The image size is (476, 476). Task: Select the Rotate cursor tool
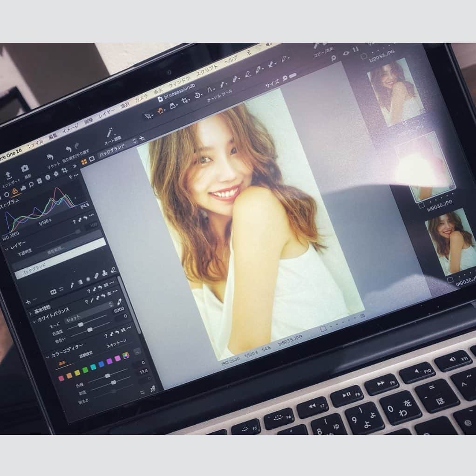tap(198, 95)
